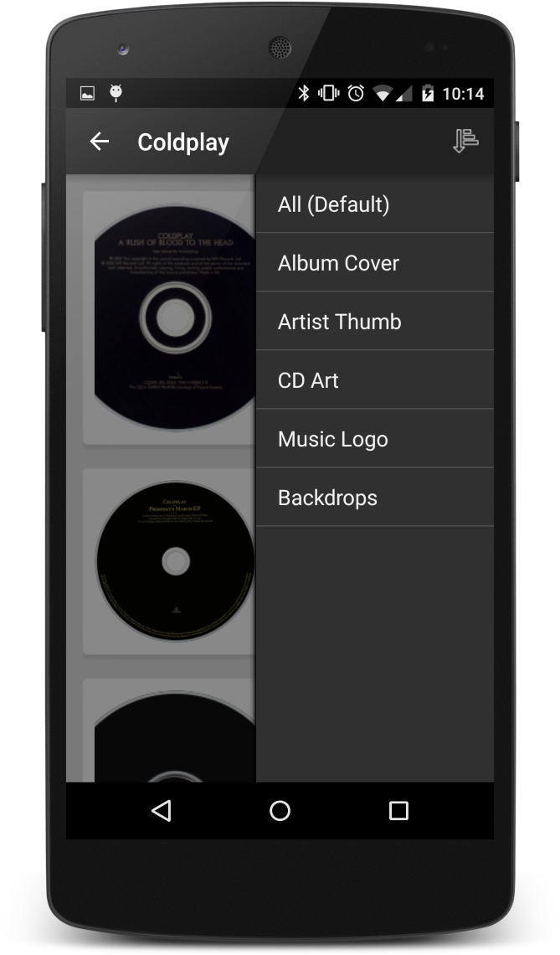Tap the Bluetooth status icon

point(303,93)
